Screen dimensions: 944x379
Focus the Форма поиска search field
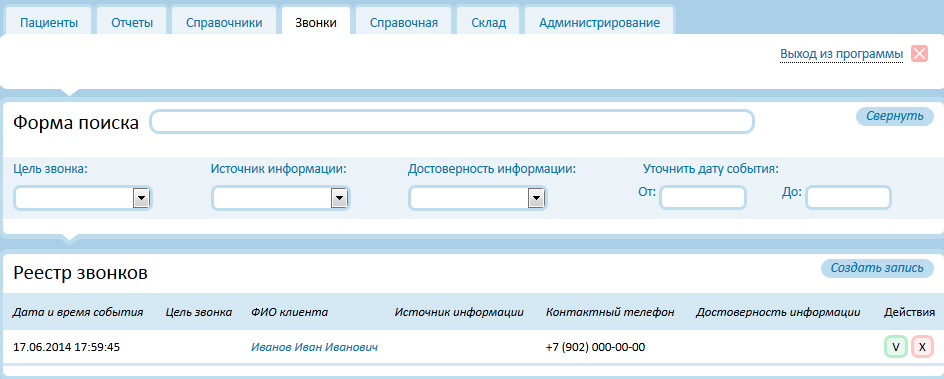pos(452,122)
